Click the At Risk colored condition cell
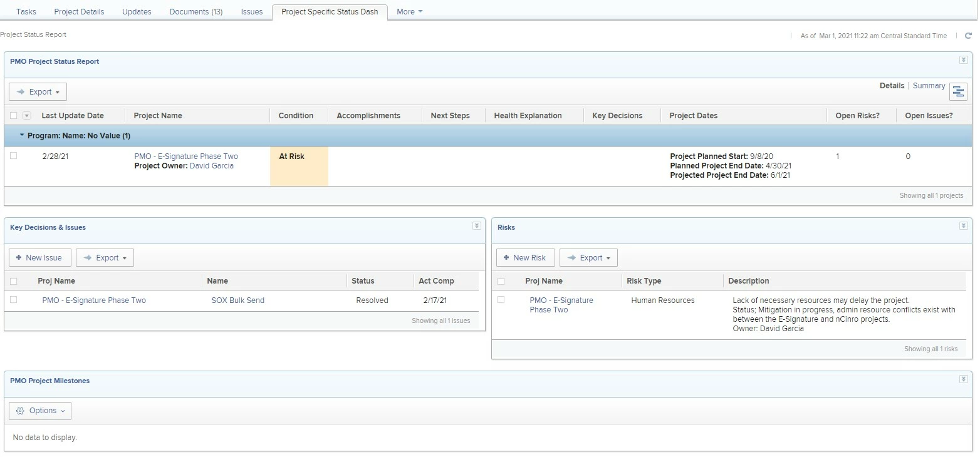This screenshot has height=457, width=980. 299,166
